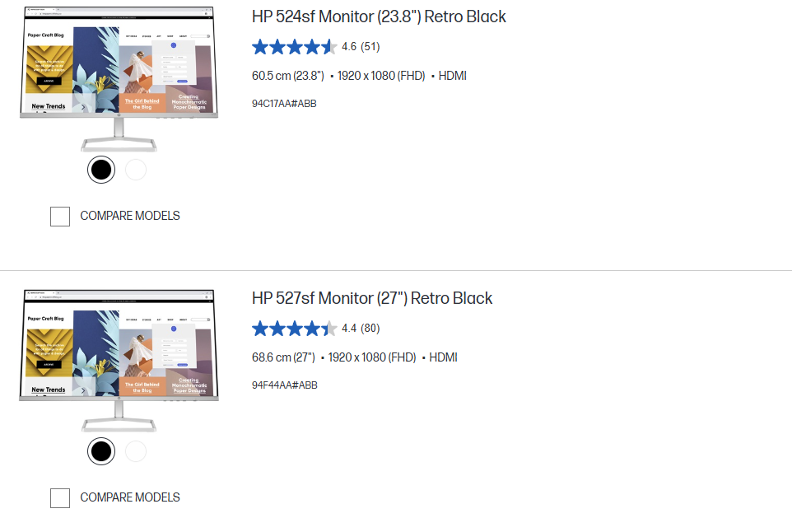Click the HP 524sf monitor product image

(119, 79)
